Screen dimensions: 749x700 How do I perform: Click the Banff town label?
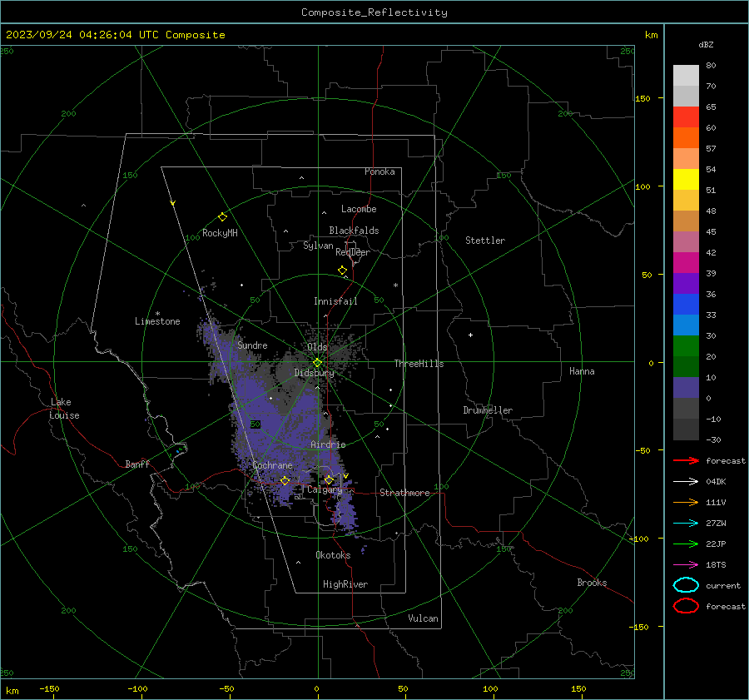tap(137, 464)
